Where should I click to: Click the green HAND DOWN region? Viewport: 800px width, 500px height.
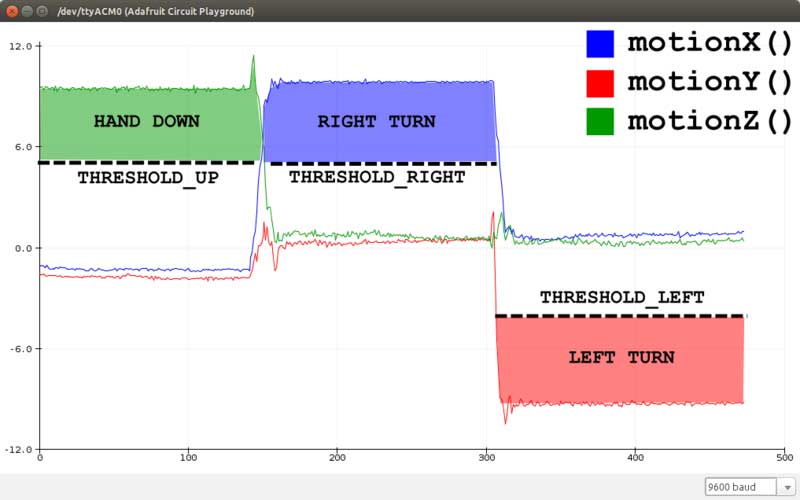coord(146,122)
